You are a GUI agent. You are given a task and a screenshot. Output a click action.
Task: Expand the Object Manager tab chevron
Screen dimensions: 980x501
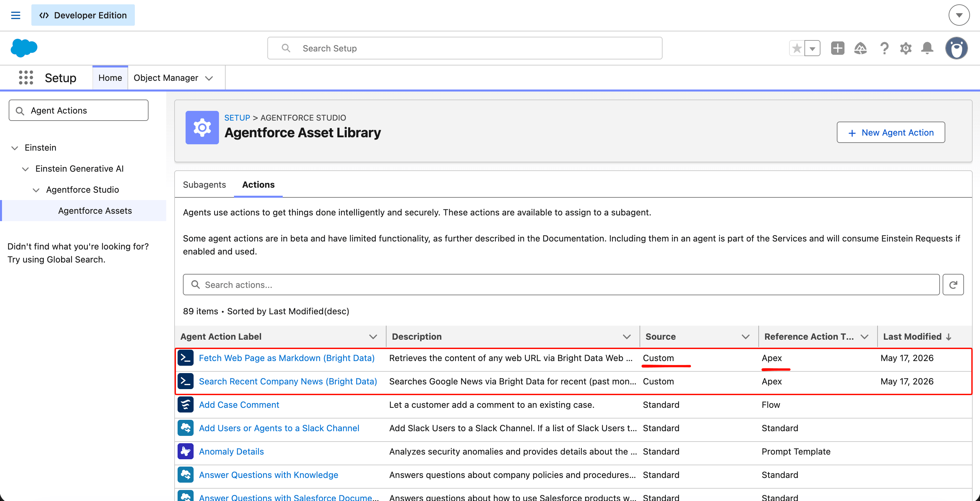(209, 78)
